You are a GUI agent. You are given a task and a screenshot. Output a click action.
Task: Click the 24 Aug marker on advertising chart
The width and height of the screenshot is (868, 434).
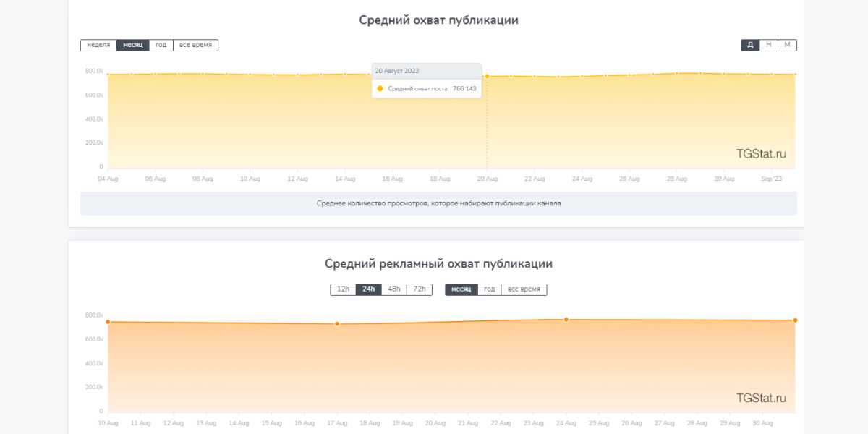click(x=566, y=319)
